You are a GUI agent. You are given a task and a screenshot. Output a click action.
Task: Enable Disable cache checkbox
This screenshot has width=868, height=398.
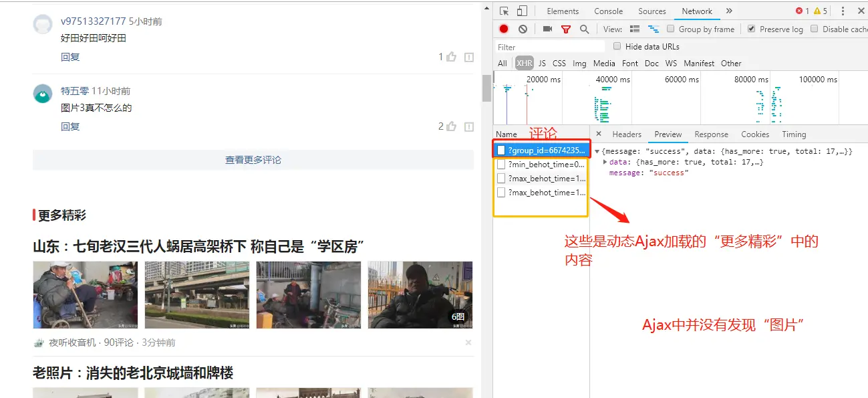815,29
